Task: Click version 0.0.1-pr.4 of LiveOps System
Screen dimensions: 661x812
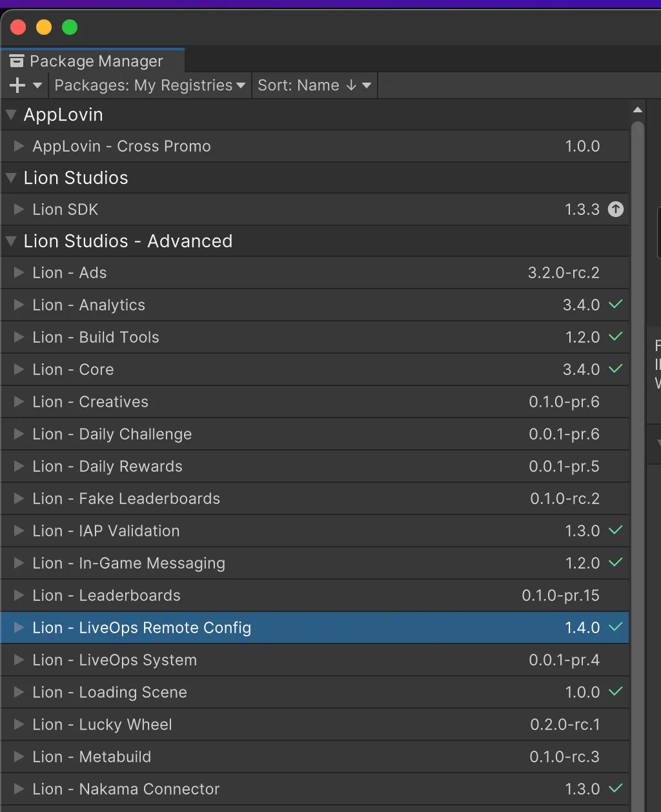Action: [565, 660]
